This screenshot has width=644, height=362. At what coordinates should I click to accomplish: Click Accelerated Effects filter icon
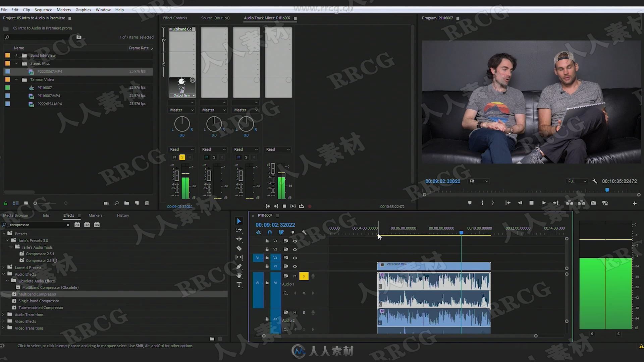point(77,225)
